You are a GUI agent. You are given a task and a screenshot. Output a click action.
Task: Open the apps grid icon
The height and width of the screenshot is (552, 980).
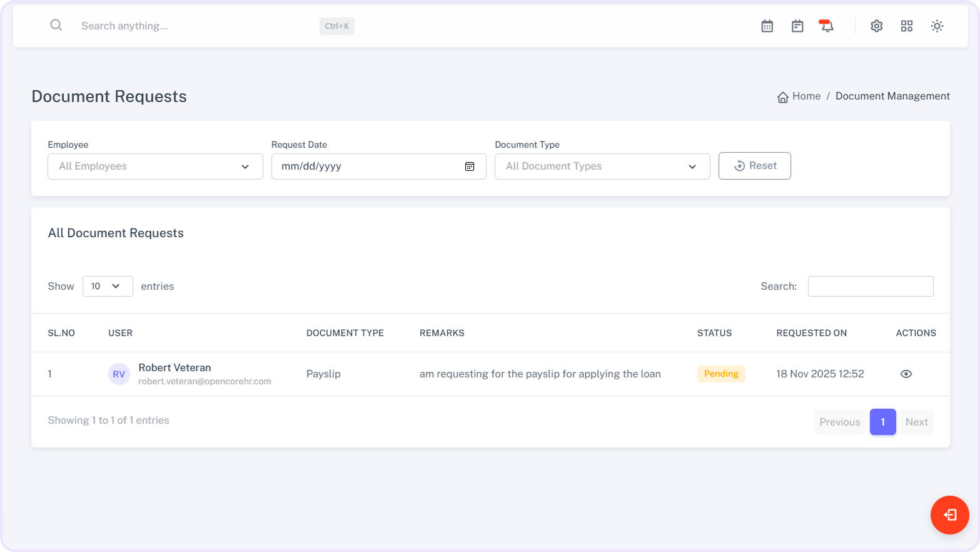(907, 26)
